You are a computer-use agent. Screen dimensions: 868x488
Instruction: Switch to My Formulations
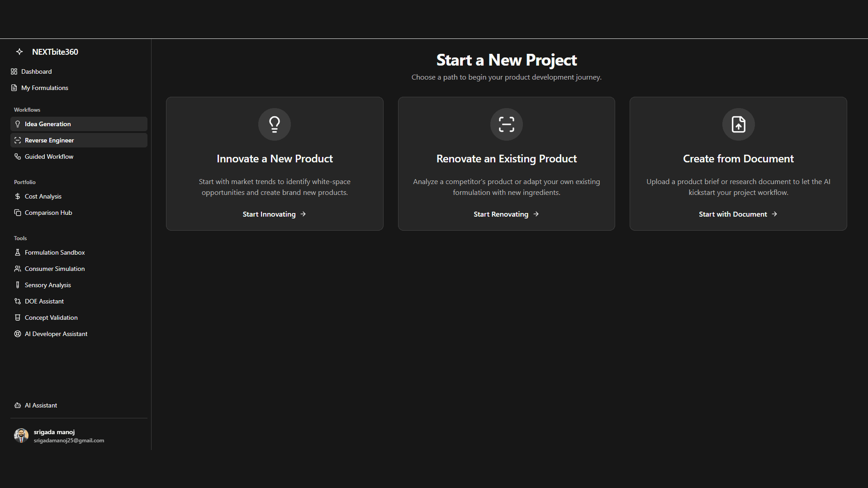point(44,88)
